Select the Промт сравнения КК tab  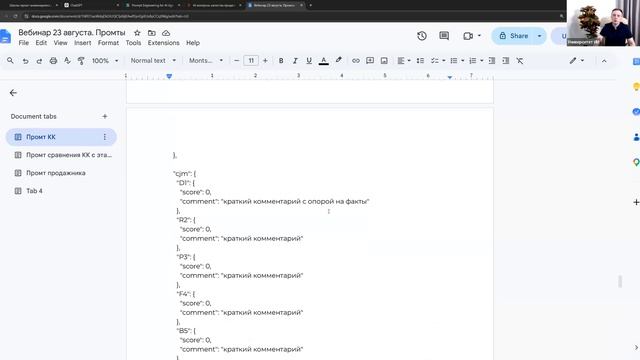tap(61, 155)
